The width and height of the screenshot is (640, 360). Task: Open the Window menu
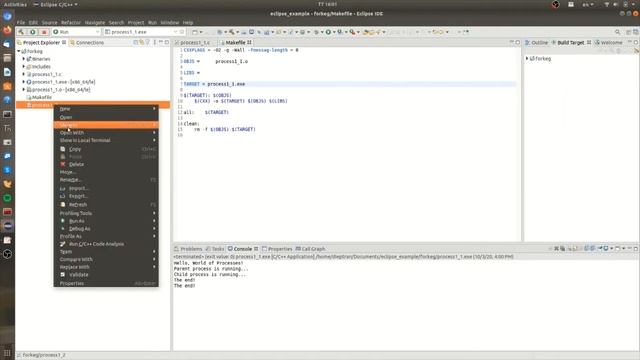(x=170, y=22)
